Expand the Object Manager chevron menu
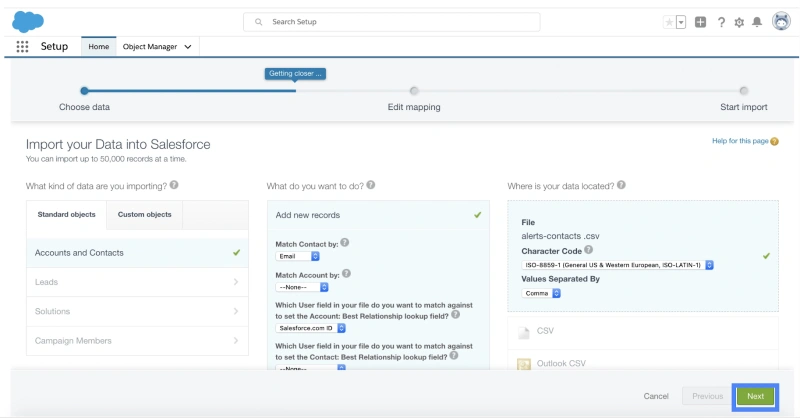Image resolution: width=800 pixels, height=418 pixels. [x=188, y=46]
